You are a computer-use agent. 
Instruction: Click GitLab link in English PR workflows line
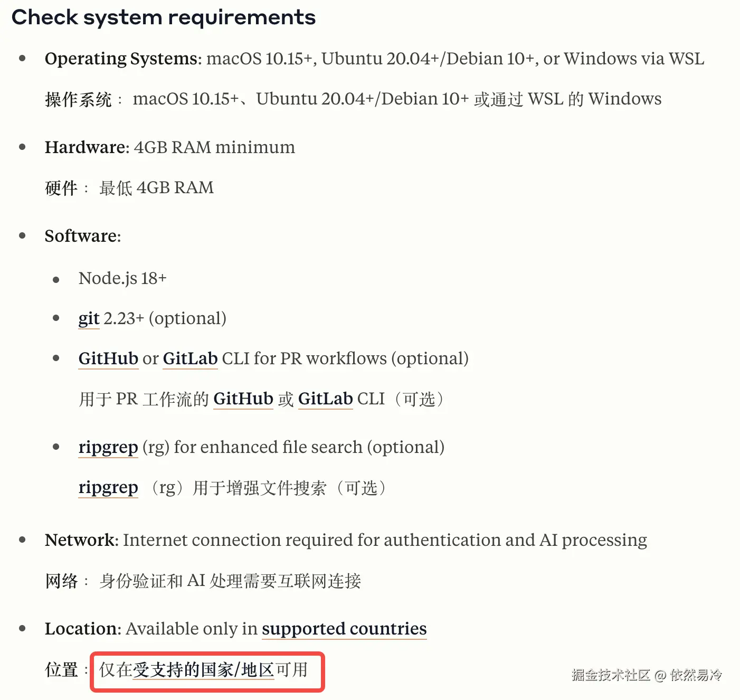point(190,359)
